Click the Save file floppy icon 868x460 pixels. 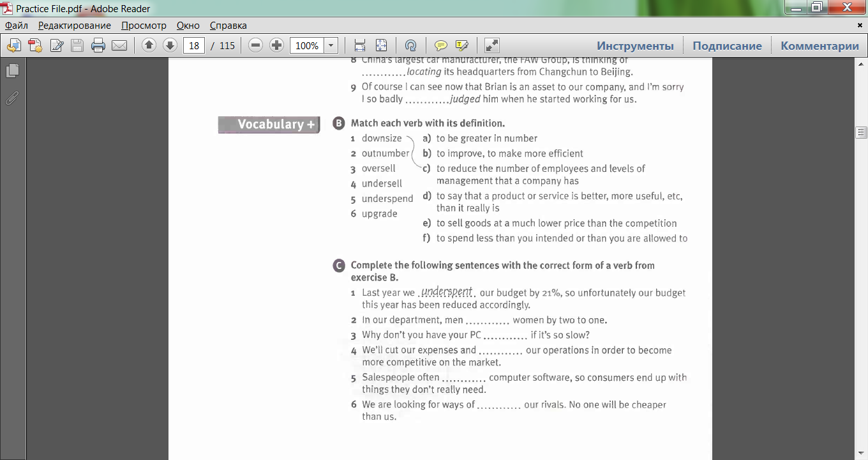click(x=77, y=45)
